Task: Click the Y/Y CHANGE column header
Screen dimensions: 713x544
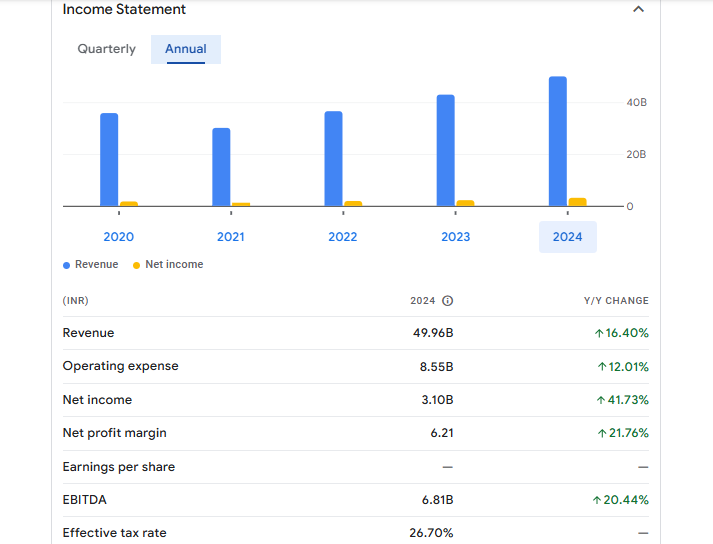Action: [616, 301]
